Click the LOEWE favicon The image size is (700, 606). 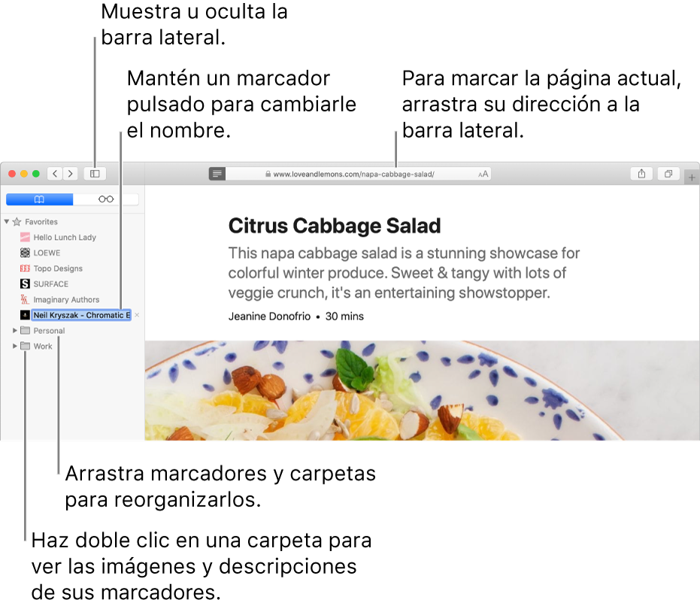pyautogui.click(x=25, y=253)
